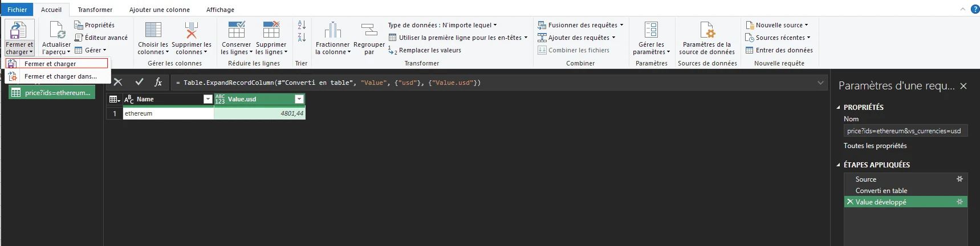Click the Supprimer les colonnes icon
The height and width of the screenshot is (246, 980).
(191, 30)
